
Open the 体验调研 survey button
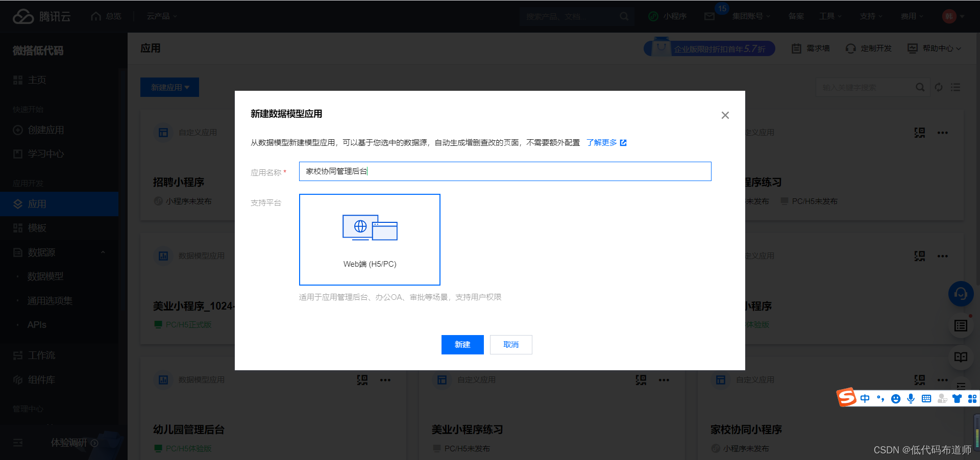75,443
